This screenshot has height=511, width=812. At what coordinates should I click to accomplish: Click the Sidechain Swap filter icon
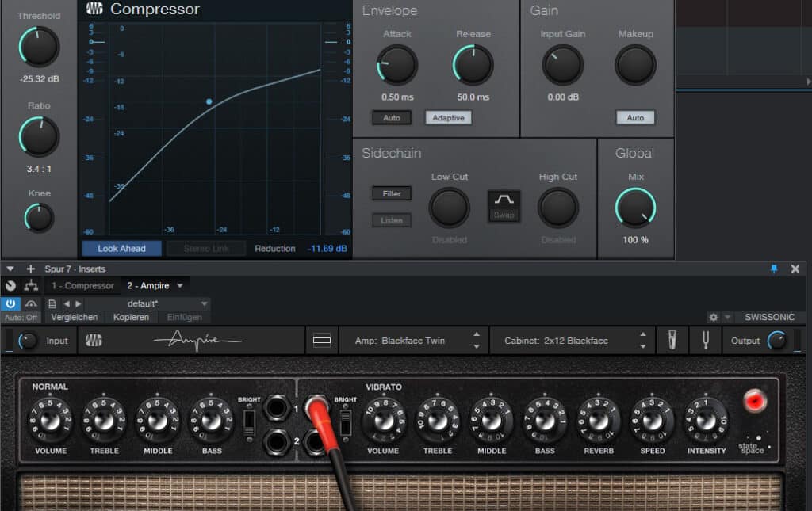(x=504, y=206)
